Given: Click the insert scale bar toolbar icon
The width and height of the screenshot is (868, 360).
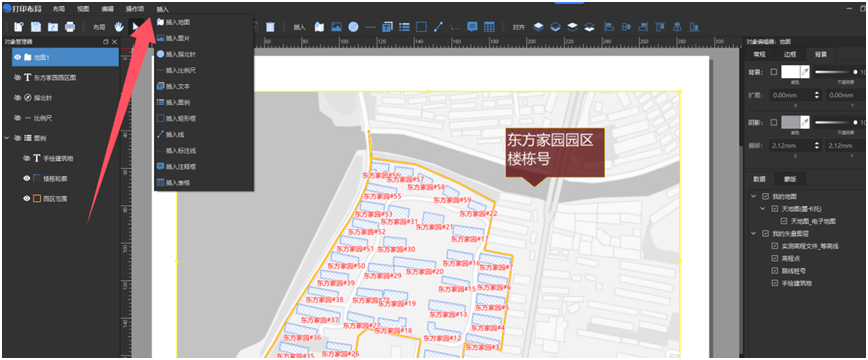Looking at the screenshot, I should 370,27.
